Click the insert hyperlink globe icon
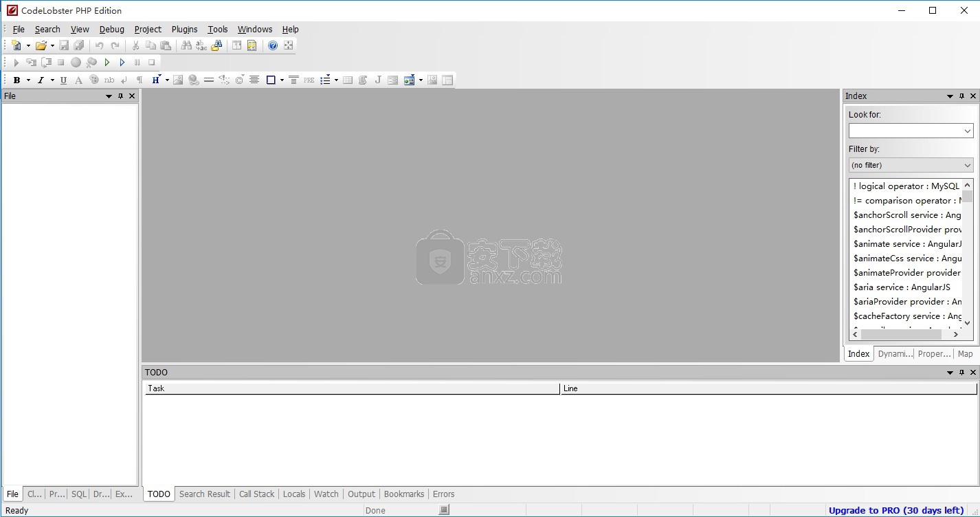The height and width of the screenshot is (517, 980). 193,80
